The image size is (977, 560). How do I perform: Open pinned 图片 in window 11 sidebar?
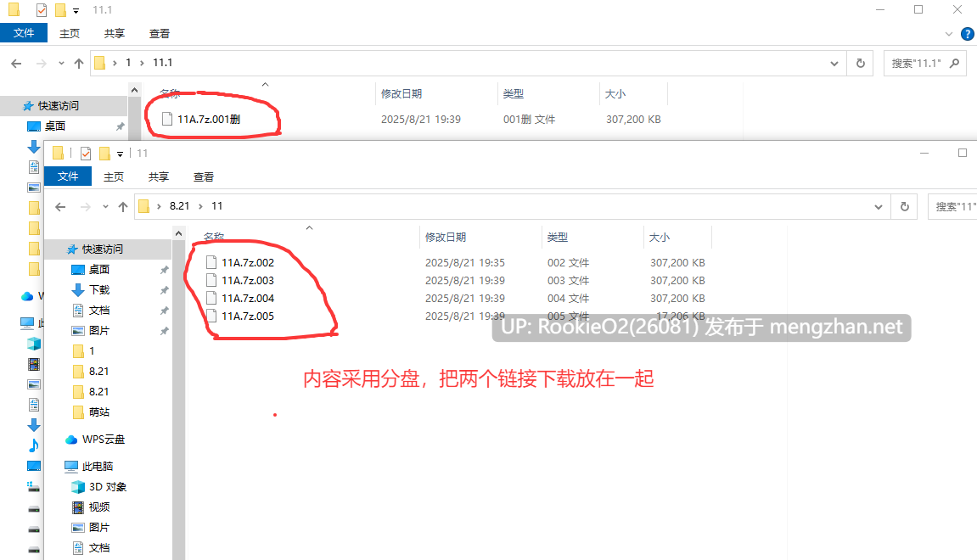tap(99, 330)
